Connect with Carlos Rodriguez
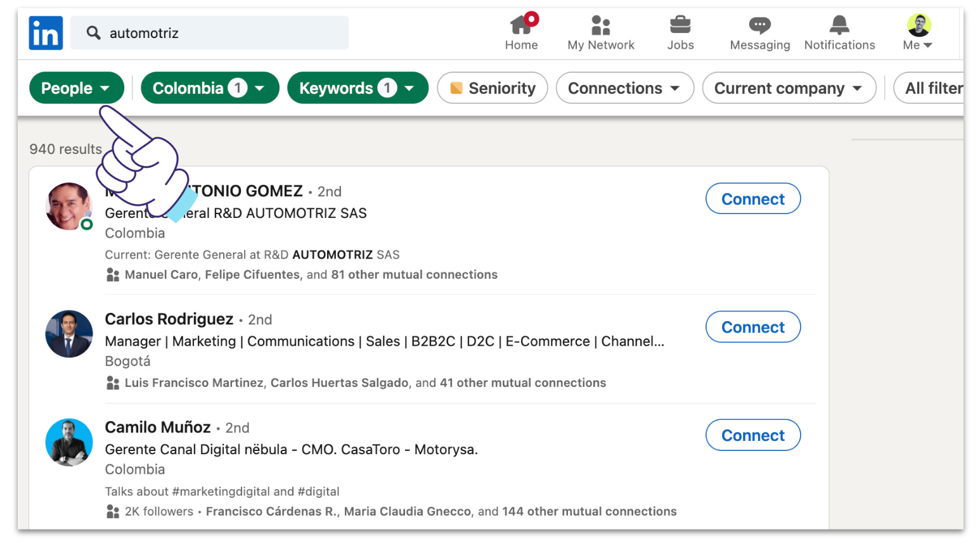 pos(753,327)
